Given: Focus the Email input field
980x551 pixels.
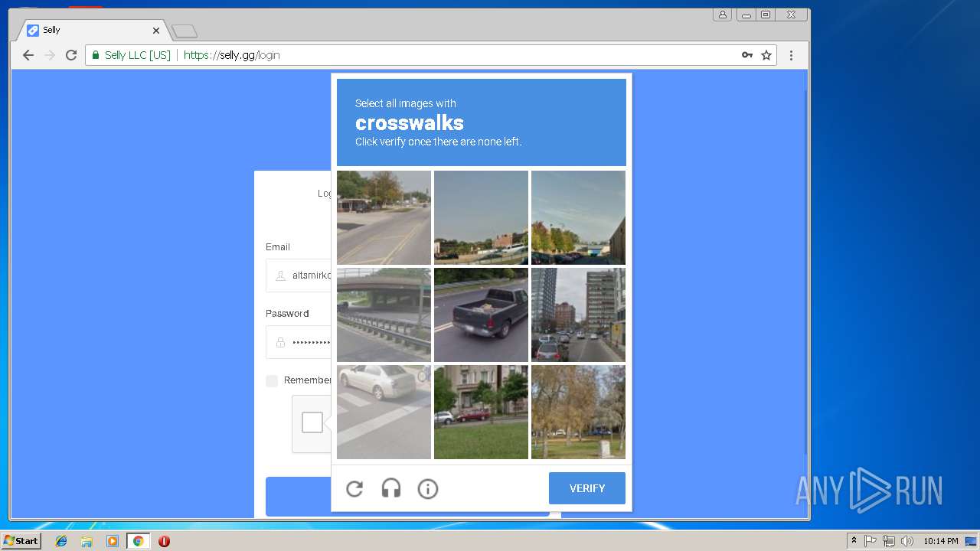Looking at the screenshot, I should (299, 275).
